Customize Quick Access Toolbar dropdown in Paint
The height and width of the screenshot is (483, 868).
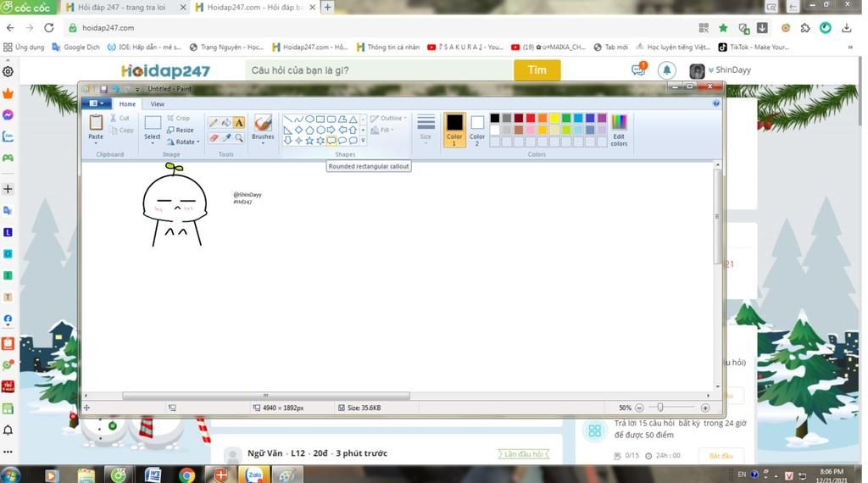pos(137,89)
